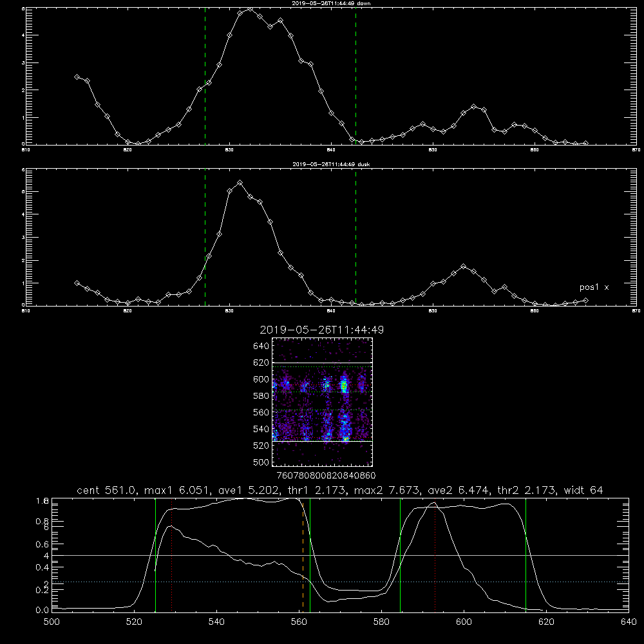Click the bottom axis label 540

pyautogui.click(x=216, y=622)
